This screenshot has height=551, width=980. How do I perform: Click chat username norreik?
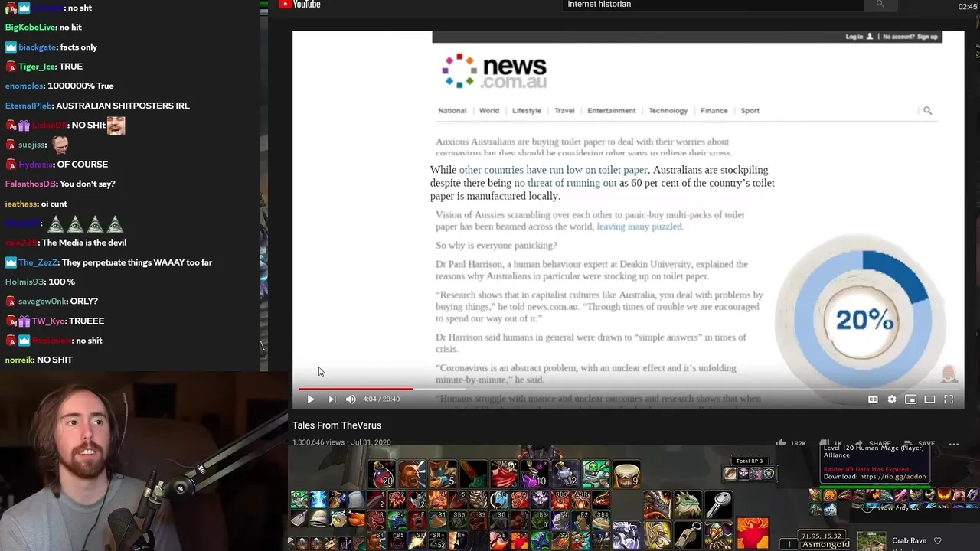(x=19, y=360)
